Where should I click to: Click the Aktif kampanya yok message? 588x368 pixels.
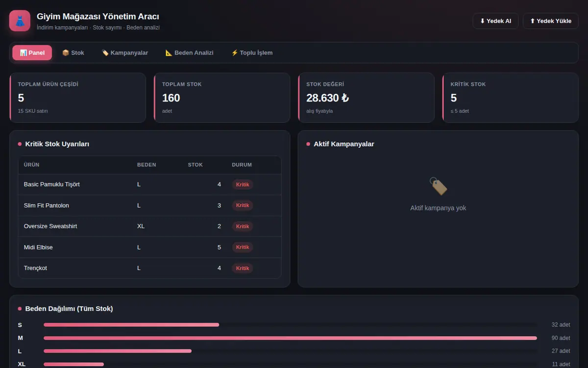[x=438, y=208]
